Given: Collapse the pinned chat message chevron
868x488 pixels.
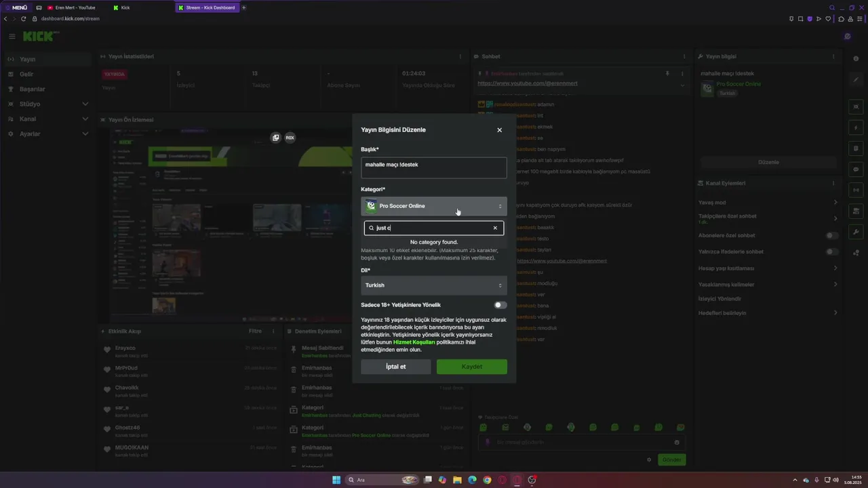Looking at the screenshot, I should (x=682, y=85).
